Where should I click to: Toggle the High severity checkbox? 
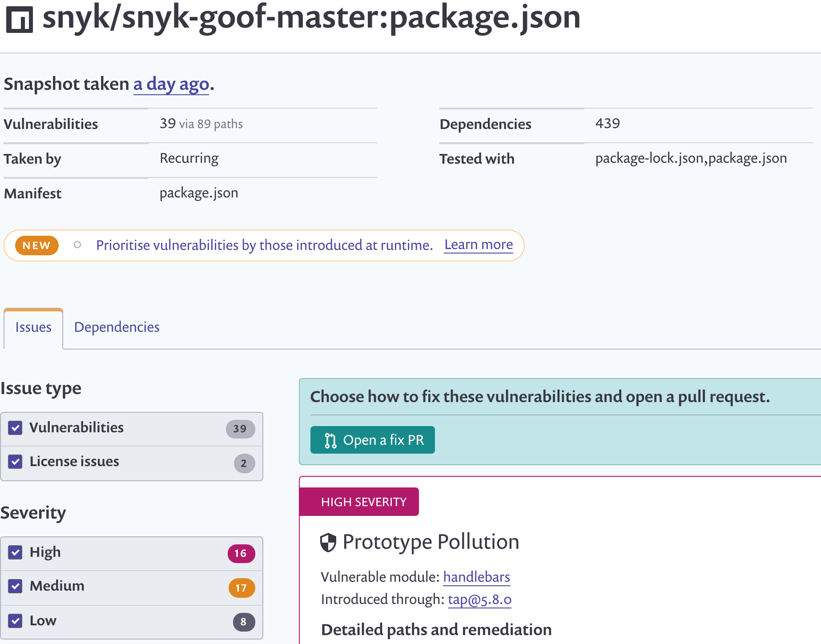(x=16, y=552)
